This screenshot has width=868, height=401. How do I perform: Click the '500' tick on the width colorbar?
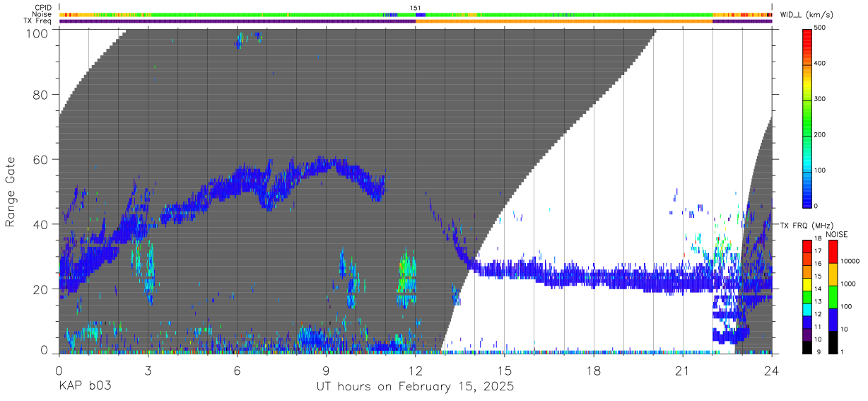[820, 28]
